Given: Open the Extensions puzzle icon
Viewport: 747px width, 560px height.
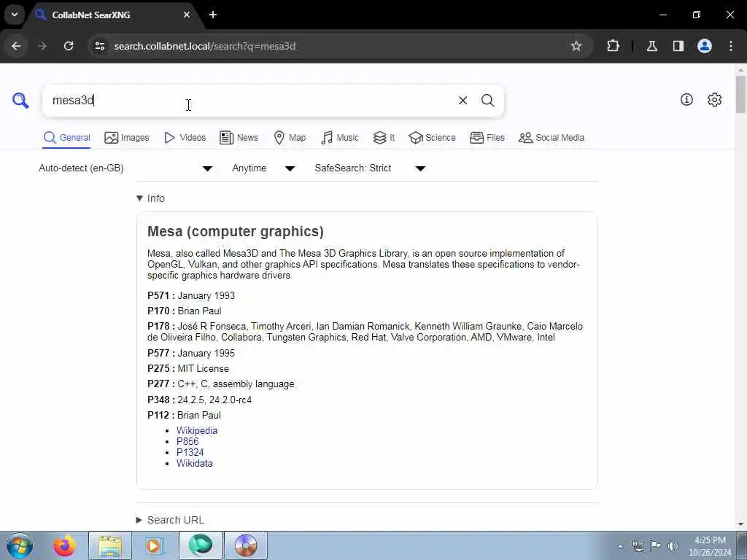Looking at the screenshot, I should pyautogui.click(x=613, y=46).
